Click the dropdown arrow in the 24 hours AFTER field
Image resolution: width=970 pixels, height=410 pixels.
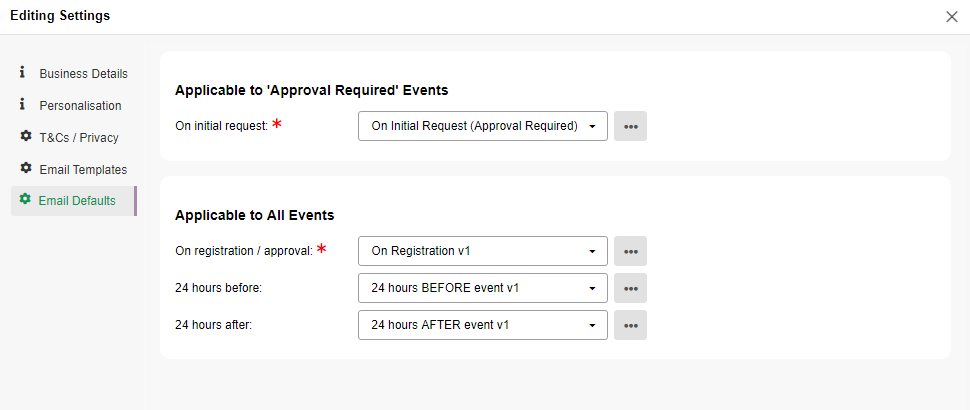(592, 325)
